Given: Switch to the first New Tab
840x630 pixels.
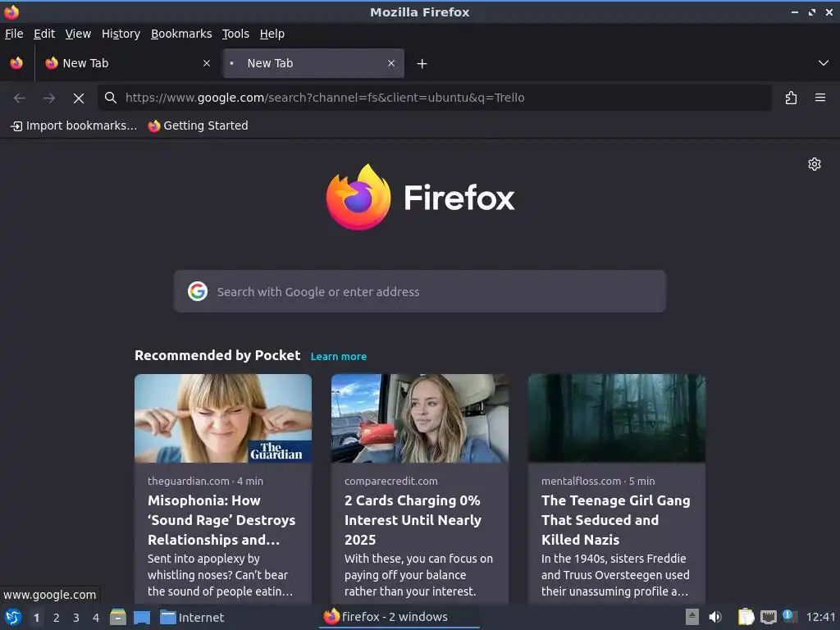Looking at the screenshot, I should tap(127, 63).
